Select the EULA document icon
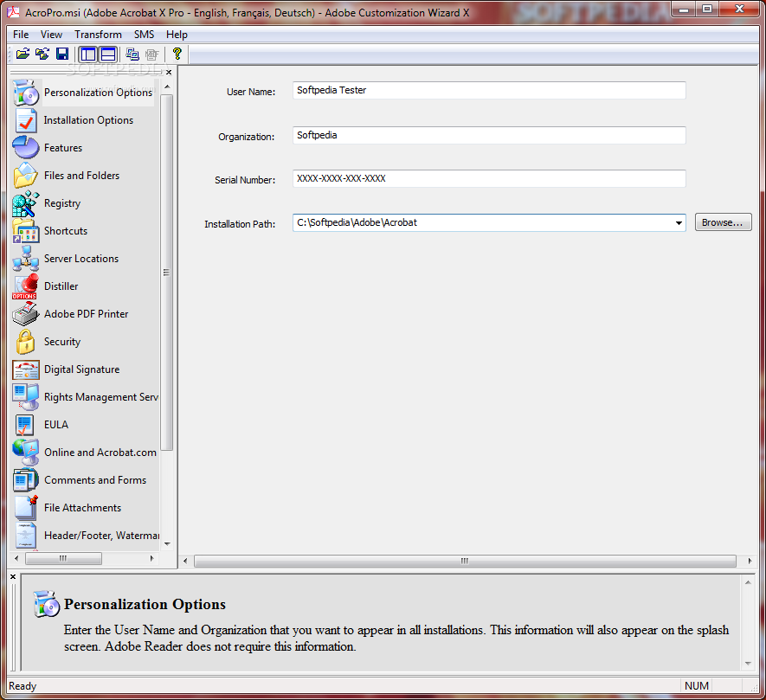The width and height of the screenshot is (766, 700). click(x=24, y=425)
